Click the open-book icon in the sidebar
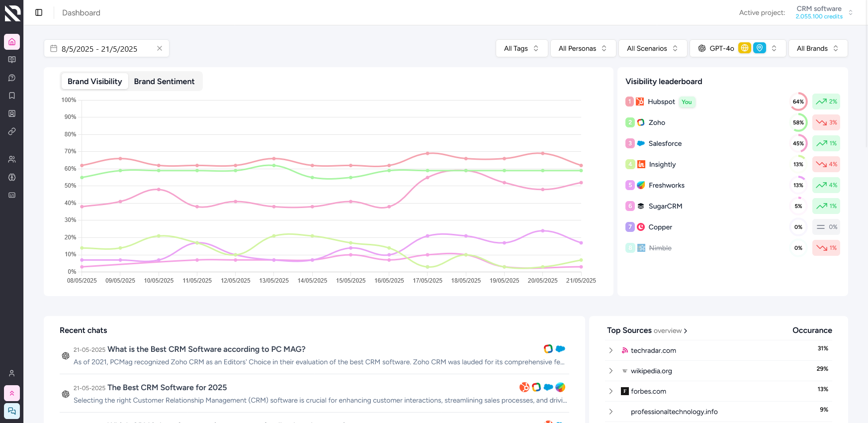The width and height of the screenshot is (868, 423). coord(12,60)
